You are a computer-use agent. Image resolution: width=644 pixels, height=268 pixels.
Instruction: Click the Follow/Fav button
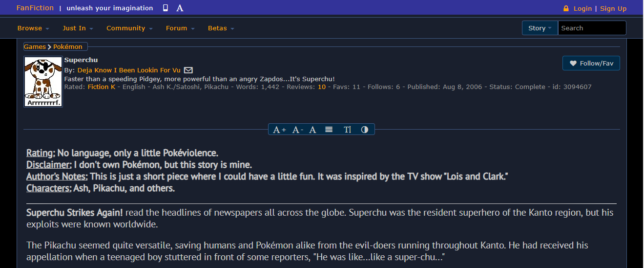pyautogui.click(x=591, y=63)
